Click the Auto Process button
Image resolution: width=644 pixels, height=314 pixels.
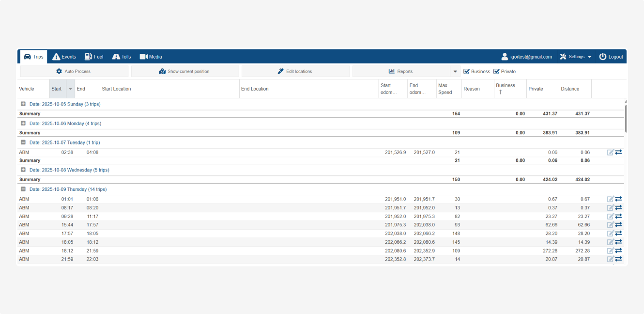[x=74, y=71]
